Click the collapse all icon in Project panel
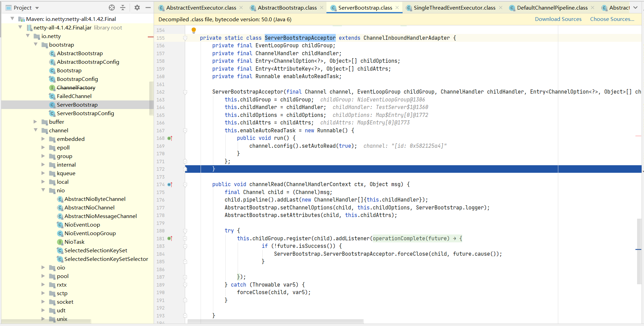644x326 pixels. point(123,8)
